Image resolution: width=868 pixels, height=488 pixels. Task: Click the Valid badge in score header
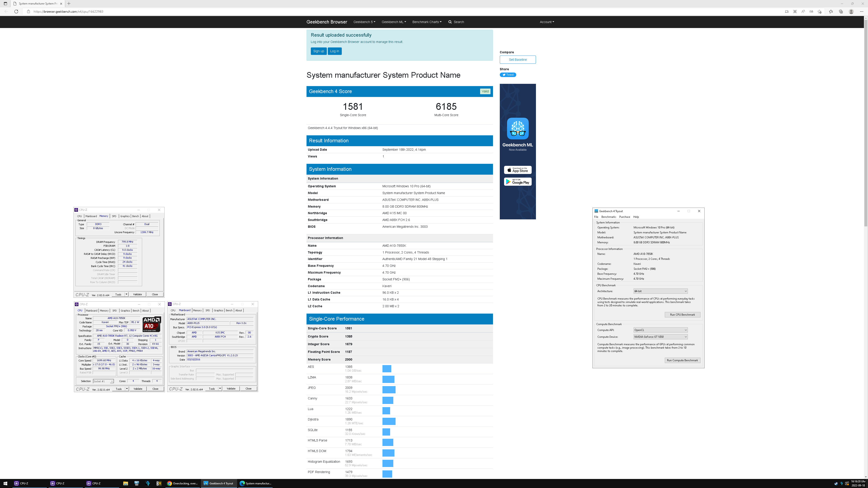coord(485,91)
